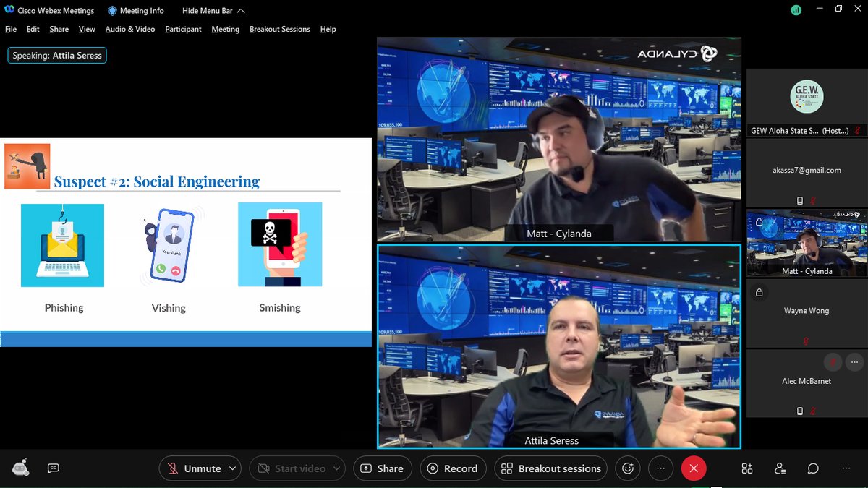
Task: Click the Share content button
Action: tap(383, 468)
